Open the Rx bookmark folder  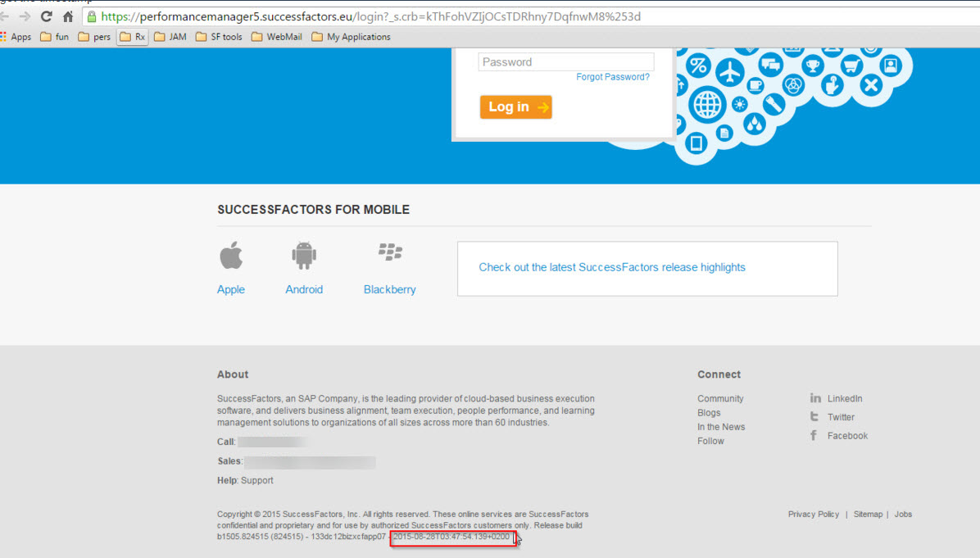133,37
